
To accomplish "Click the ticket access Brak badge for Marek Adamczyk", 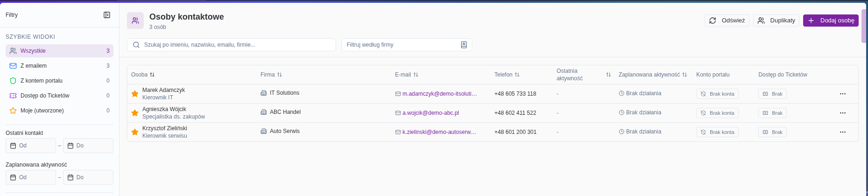I will [x=772, y=94].
